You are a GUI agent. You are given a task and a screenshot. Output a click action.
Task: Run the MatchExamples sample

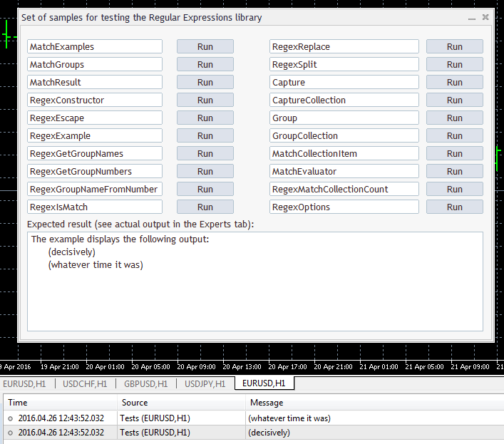pos(205,46)
